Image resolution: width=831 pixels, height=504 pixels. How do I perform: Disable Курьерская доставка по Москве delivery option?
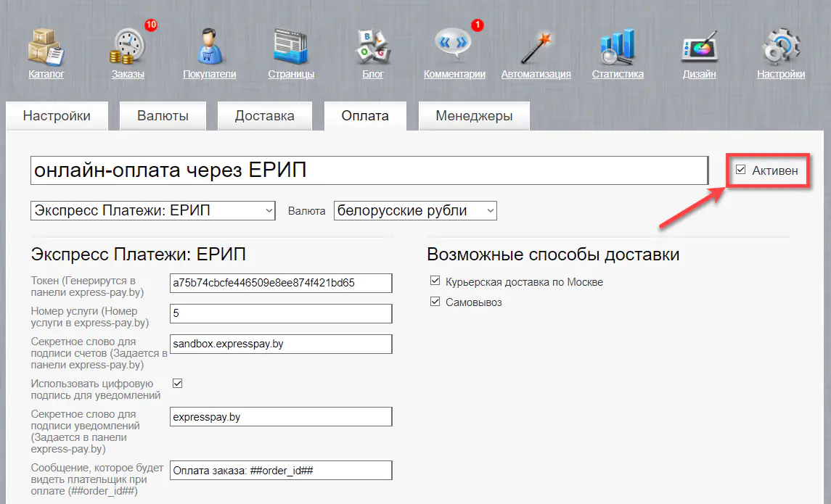tap(435, 280)
